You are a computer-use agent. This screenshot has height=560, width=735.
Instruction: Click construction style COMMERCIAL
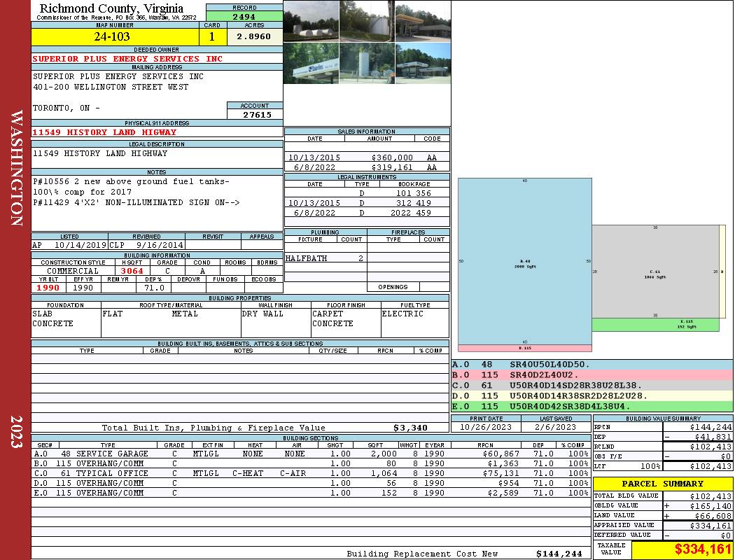click(x=73, y=271)
